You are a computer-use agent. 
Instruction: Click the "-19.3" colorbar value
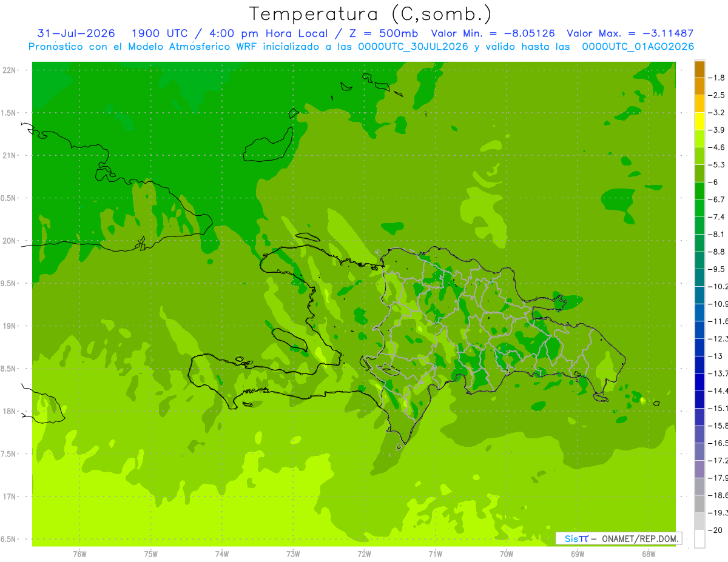point(718,512)
